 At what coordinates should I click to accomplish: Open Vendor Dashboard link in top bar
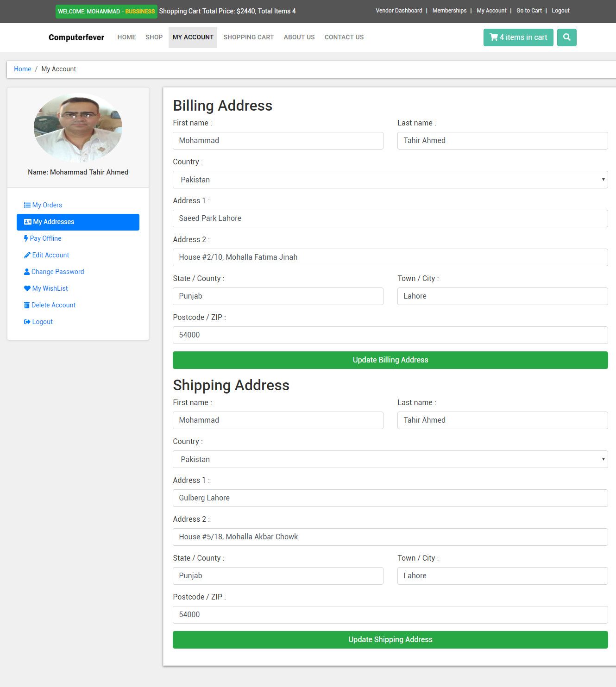[x=399, y=11]
